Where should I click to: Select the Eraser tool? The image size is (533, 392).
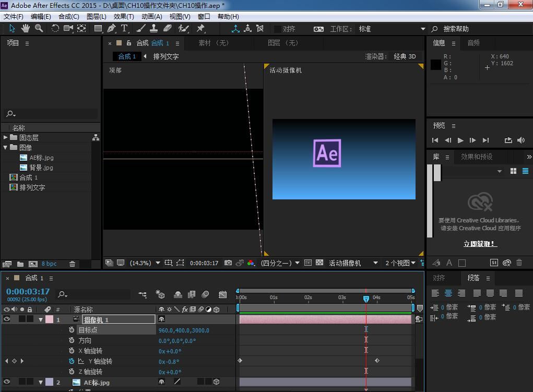tap(168, 29)
